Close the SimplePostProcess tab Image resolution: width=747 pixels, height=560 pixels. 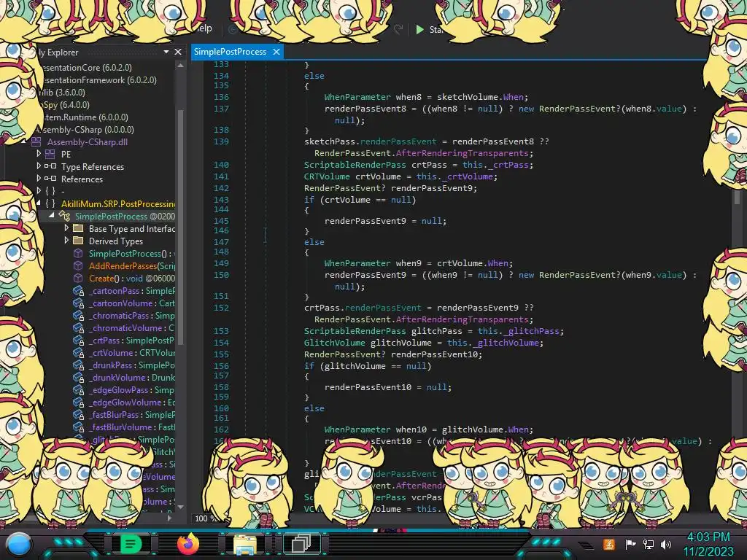click(x=276, y=52)
